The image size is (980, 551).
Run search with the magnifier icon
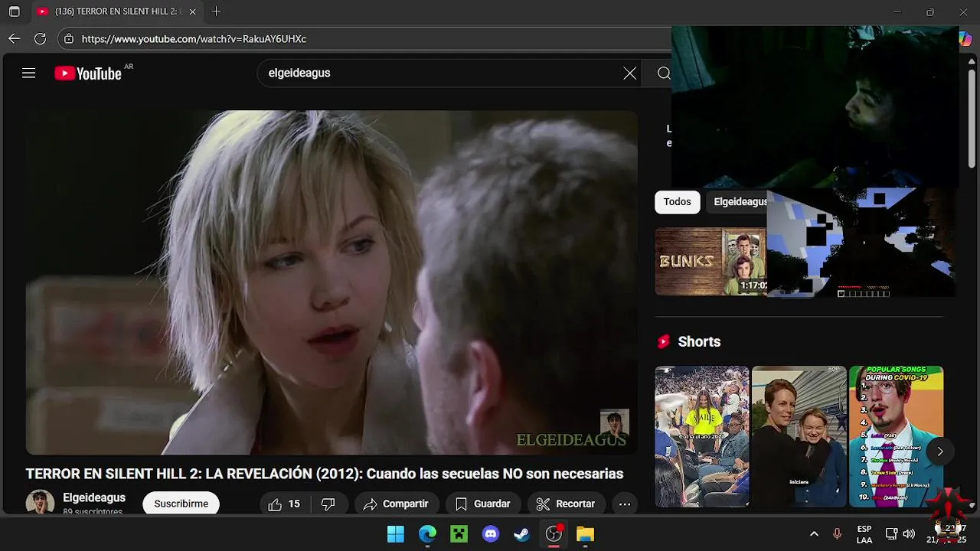pos(663,73)
